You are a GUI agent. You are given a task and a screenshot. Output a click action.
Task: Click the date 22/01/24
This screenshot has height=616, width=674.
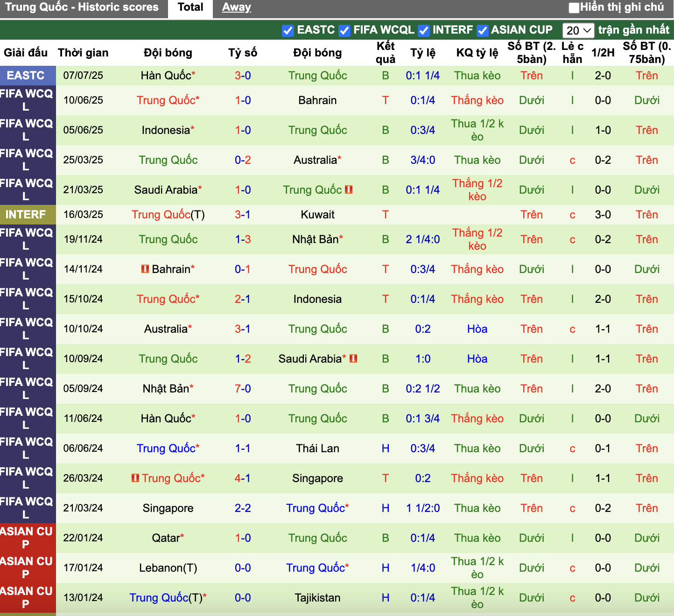tap(83, 538)
